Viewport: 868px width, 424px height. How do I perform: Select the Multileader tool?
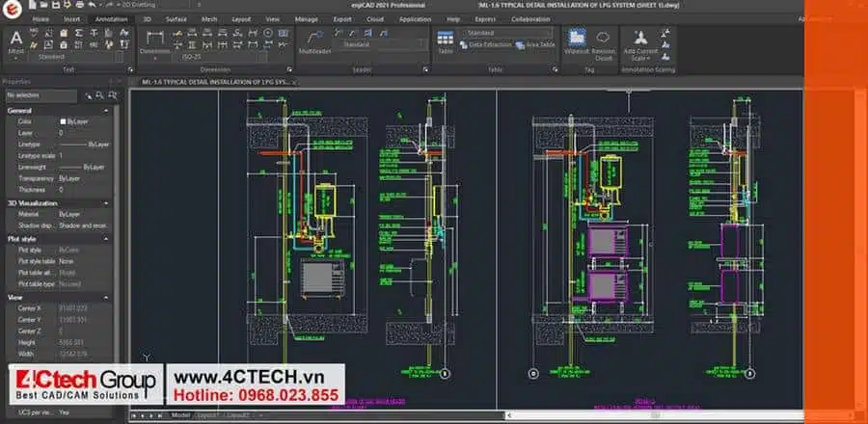pyautogui.click(x=314, y=42)
